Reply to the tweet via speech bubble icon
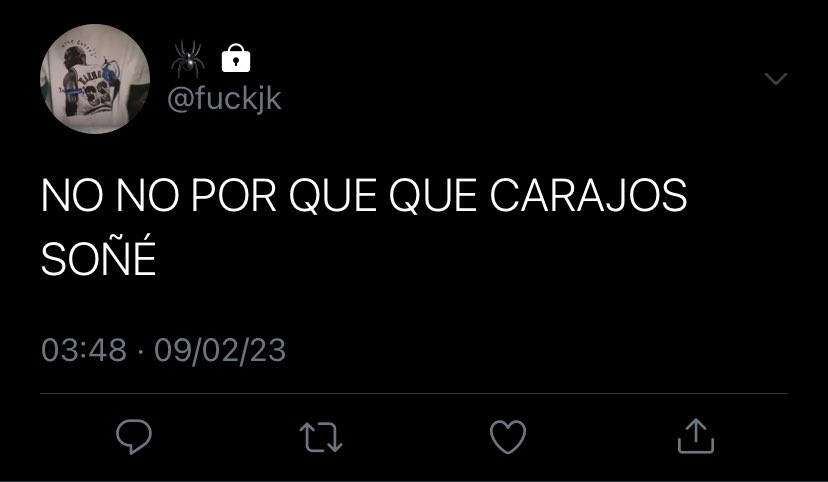Viewport: 828px width, 482px height. click(x=134, y=437)
